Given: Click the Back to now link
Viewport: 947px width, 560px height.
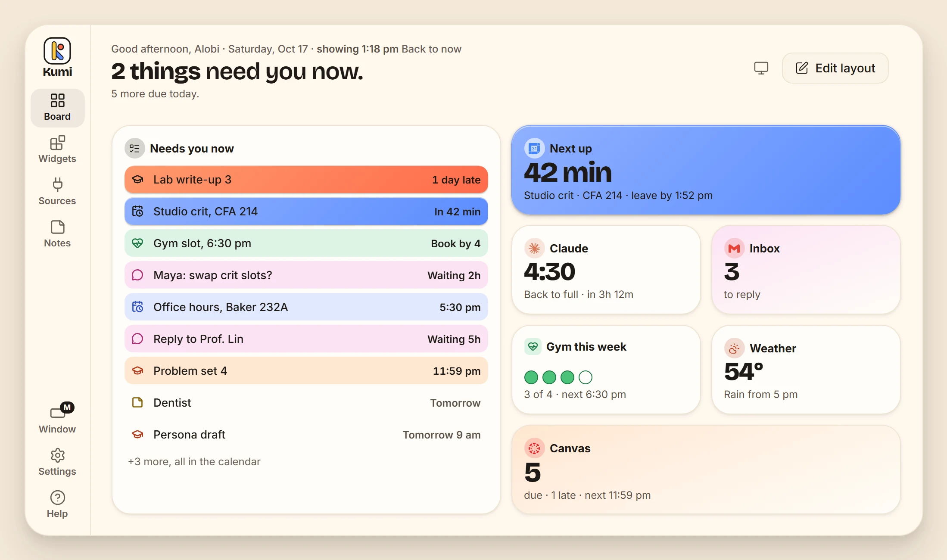Looking at the screenshot, I should [x=431, y=49].
